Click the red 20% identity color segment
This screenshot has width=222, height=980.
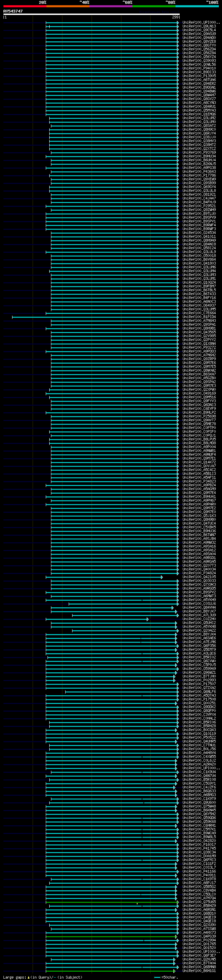(x=25, y=7)
